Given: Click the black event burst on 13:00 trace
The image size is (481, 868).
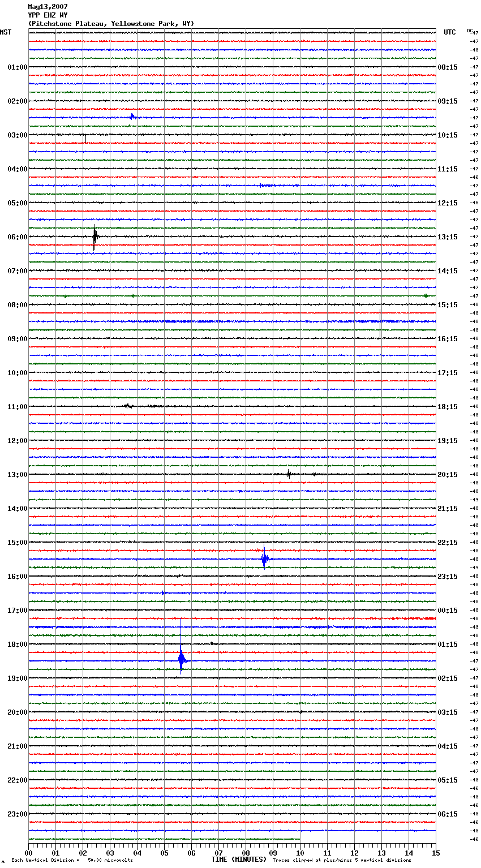Looking at the screenshot, I should coord(289,474).
